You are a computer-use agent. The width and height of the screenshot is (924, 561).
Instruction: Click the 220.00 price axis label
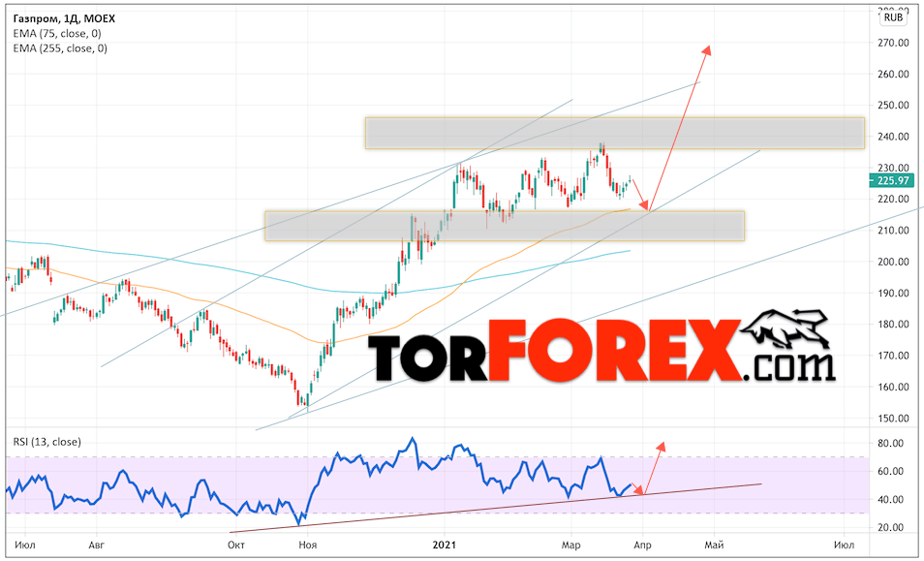click(893, 199)
